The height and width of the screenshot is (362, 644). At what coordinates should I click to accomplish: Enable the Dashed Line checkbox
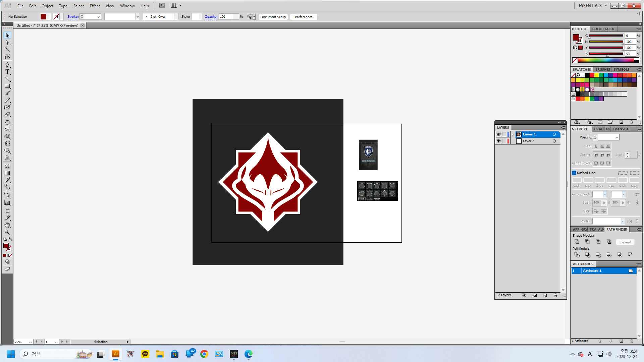[574, 173]
